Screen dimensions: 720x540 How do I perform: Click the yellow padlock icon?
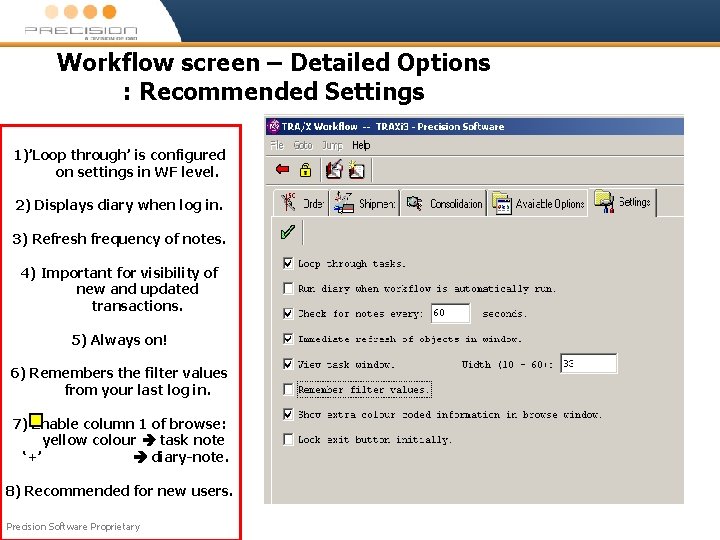coord(305,170)
